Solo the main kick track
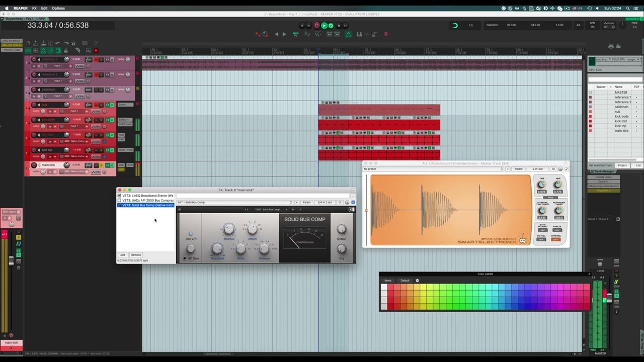Image resolution: width=644 pixels, height=362 pixels. (101, 165)
